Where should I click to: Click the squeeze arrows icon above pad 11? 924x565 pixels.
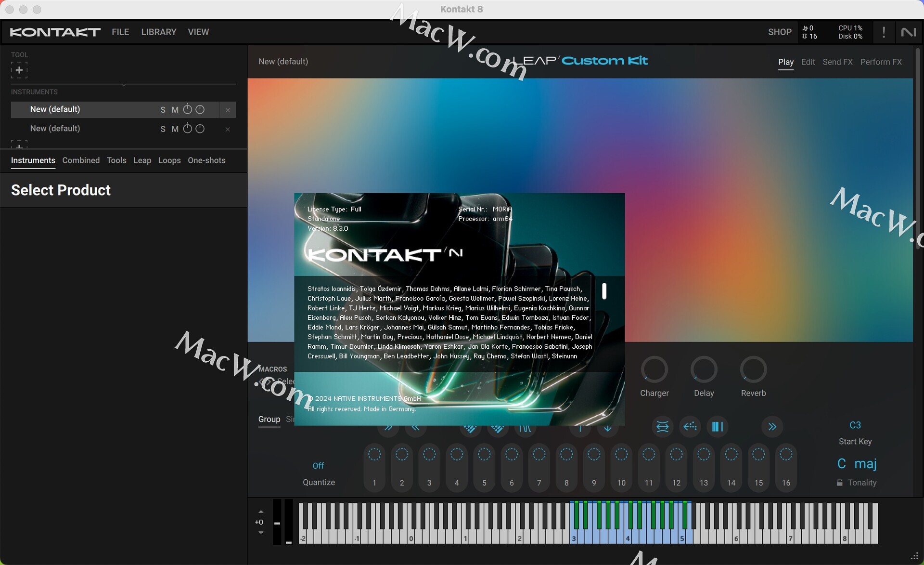[x=663, y=427]
